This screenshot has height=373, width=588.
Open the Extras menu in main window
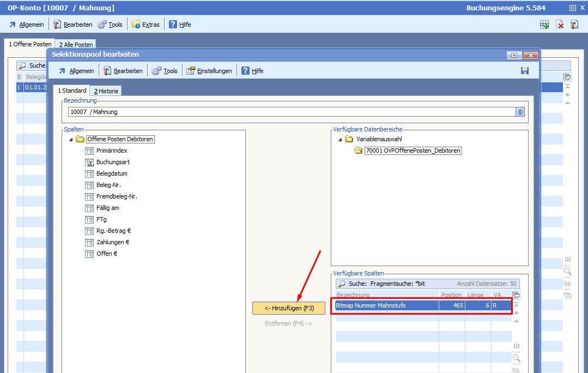point(146,25)
